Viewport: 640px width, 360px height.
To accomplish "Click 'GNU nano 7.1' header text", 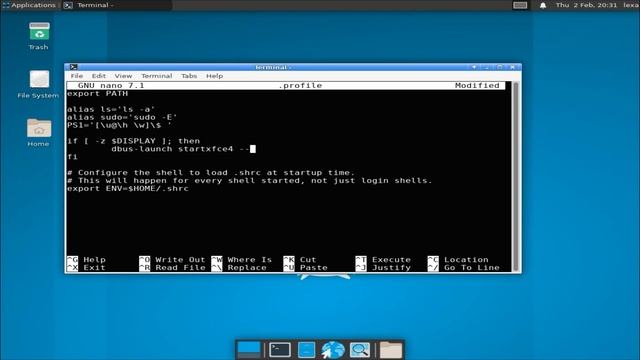I will (111, 85).
